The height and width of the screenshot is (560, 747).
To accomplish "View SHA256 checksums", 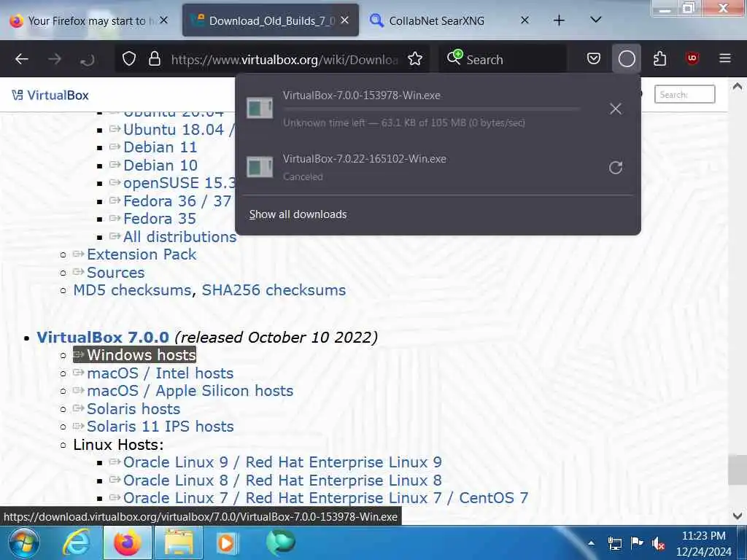I will click(x=274, y=290).
